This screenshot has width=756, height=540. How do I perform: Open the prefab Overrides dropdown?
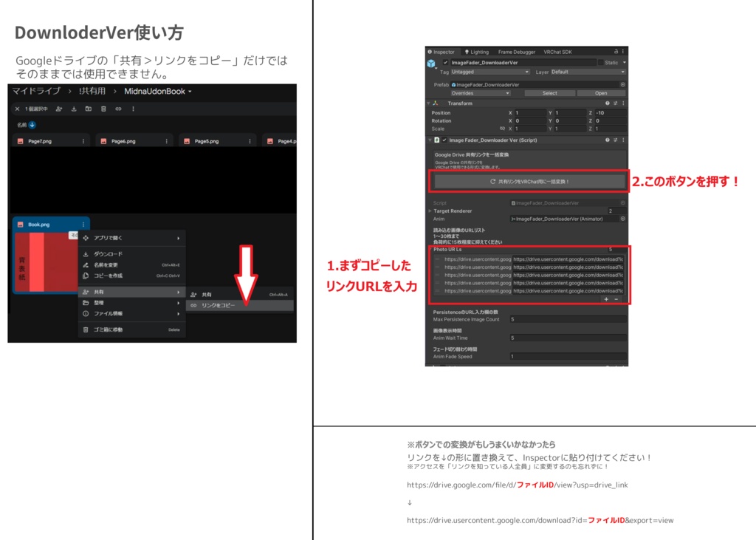coord(480,93)
